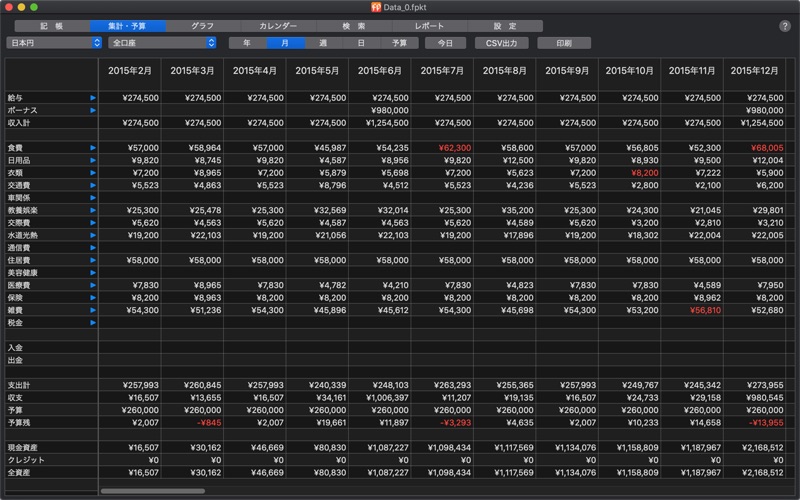
Task: Click the 印刷 print button
Action: pyautogui.click(x=564, y=43)
